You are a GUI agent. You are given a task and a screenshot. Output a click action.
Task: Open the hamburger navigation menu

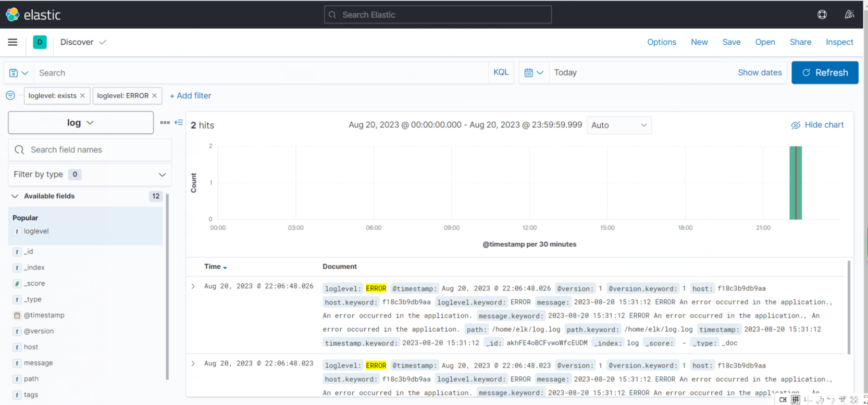point(13,42)
